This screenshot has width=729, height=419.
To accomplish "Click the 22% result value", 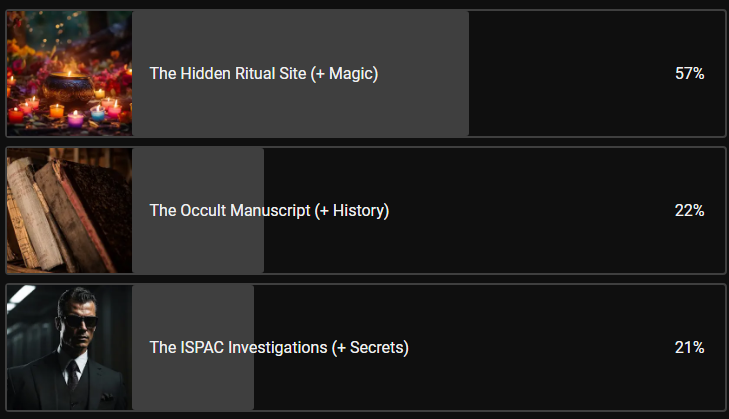I will (x=689, y=210).
